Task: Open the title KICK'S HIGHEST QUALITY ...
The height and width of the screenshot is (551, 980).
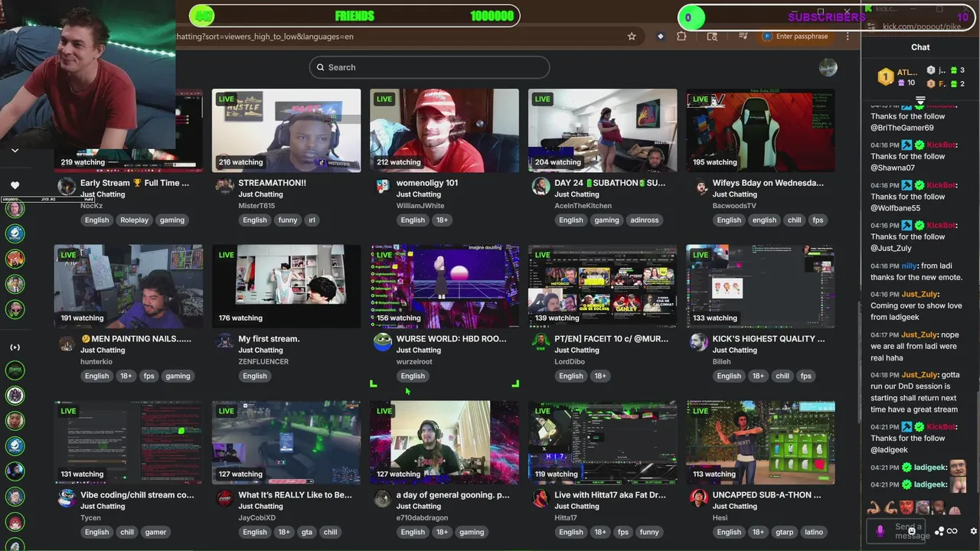Action: coord(768,338)
